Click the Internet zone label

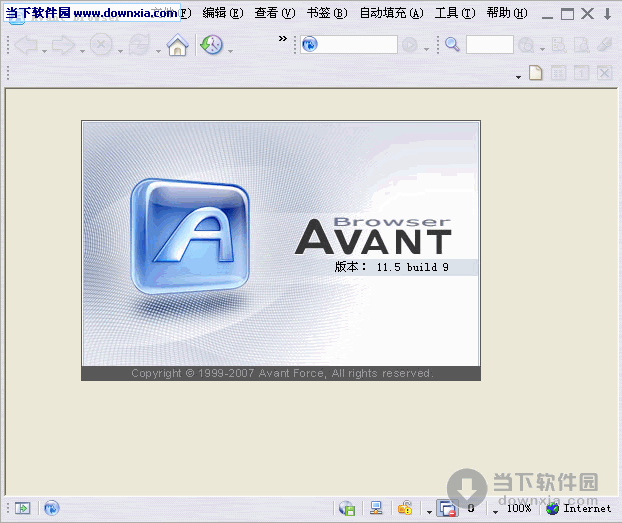pyautogui.click(x=587, y=508)
